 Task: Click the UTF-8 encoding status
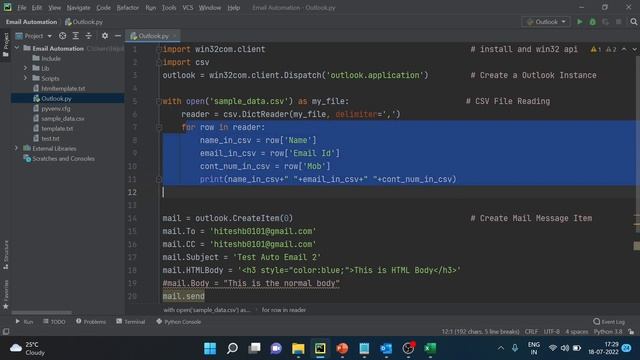pos(551,331)
